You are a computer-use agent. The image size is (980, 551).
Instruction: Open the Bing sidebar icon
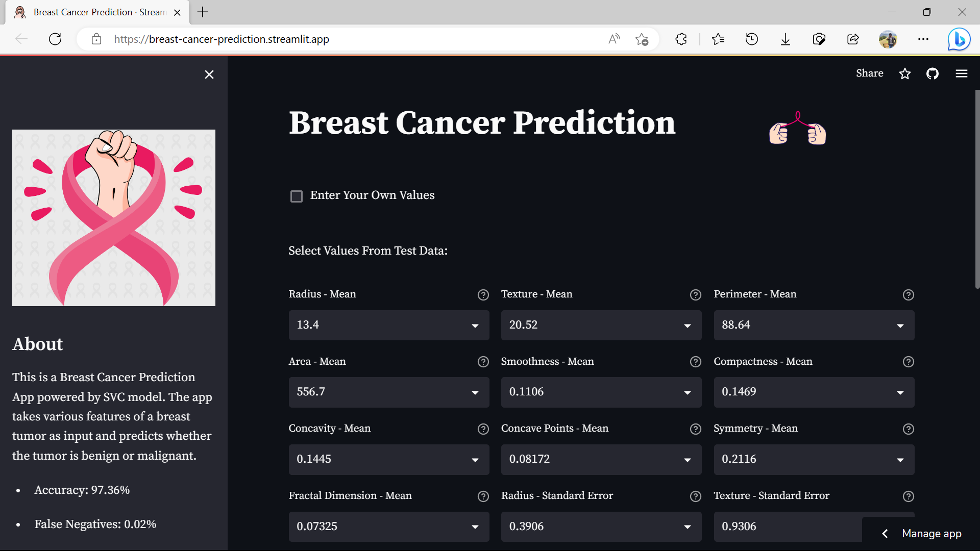[958, 39]
